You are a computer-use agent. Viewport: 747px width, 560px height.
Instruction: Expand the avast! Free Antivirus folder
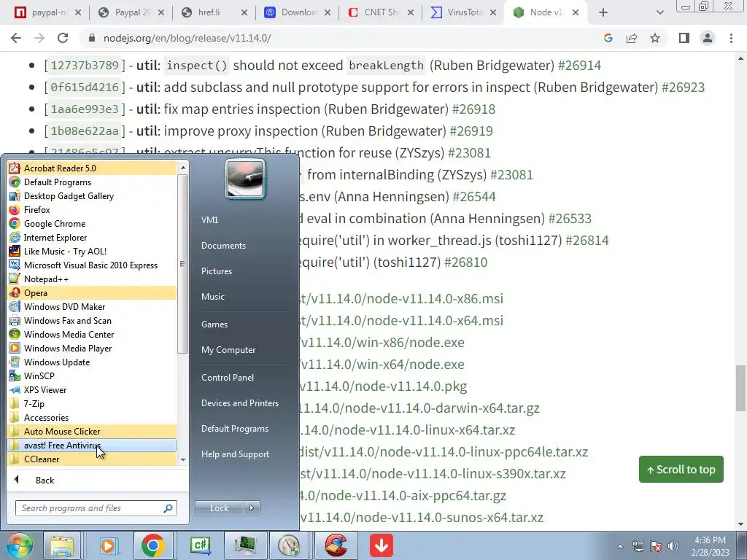pyautogui.click(x=92, y=446)
